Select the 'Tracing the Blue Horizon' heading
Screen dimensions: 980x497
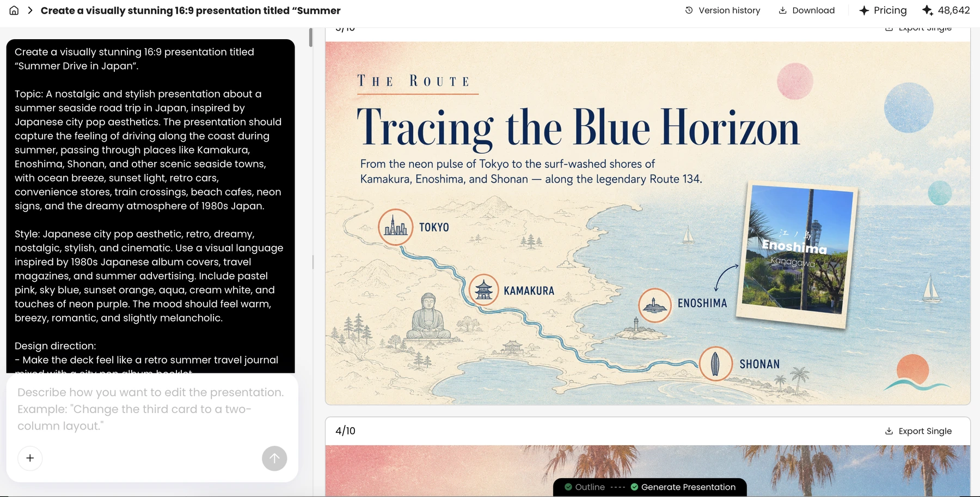click(x=578, y=128)
